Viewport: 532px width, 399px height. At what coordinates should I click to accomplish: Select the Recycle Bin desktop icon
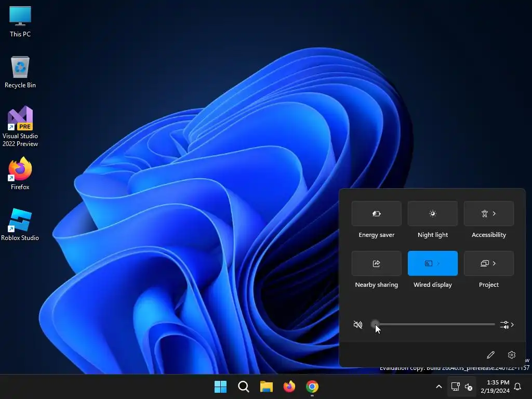(x=20, y=72)
